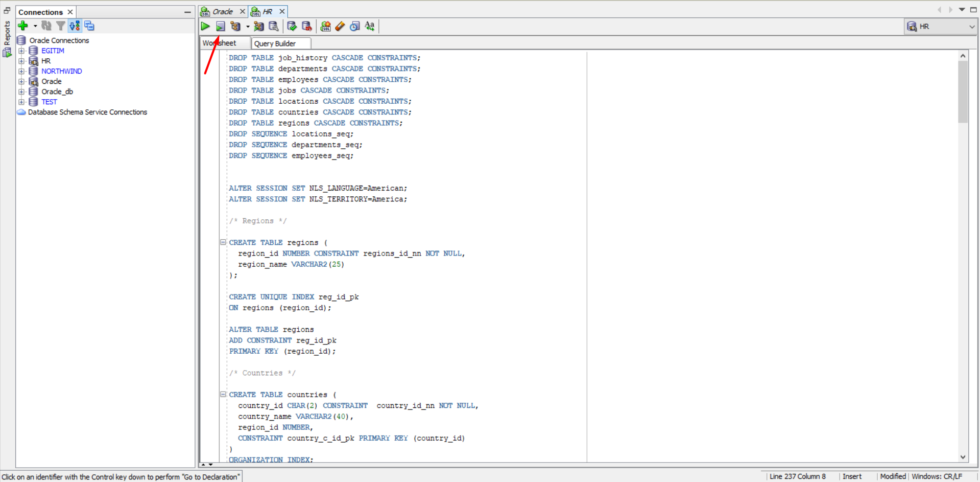
Task: Collapse the CREATE TABLE regions code block
Action: point(223,242)
